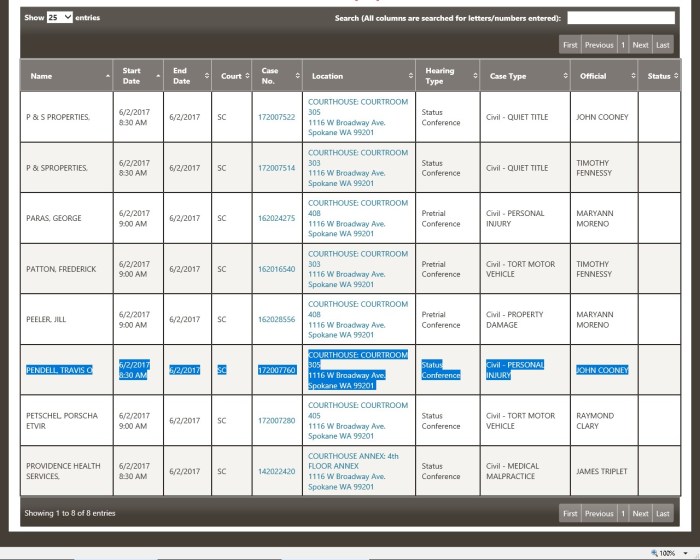Sort by End Date column arrows
700x560 pixels.
coord(207,76)
